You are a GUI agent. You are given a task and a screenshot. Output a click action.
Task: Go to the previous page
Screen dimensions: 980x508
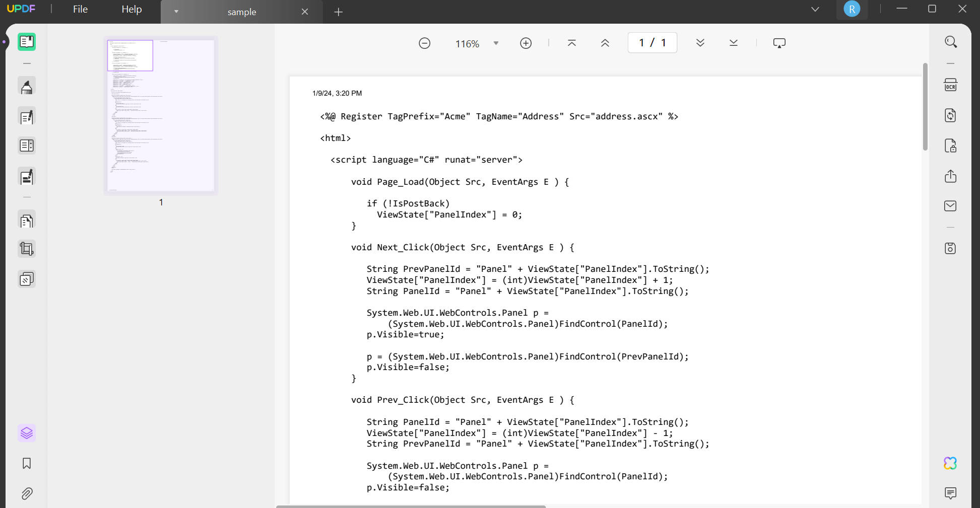click(x=605, y=43)
